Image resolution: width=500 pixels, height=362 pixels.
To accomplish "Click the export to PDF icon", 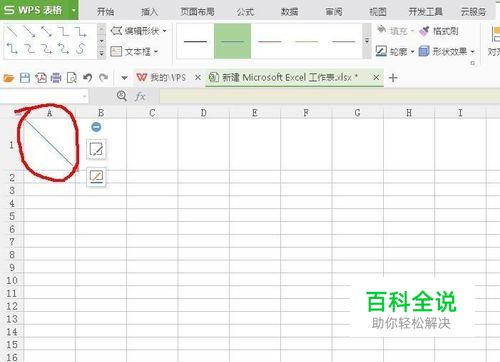I will (41, 78).
